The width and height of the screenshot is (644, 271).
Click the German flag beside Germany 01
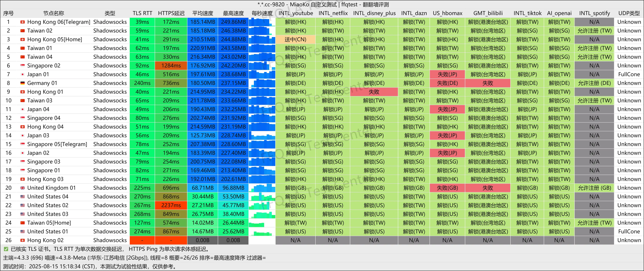pyautogui.click(x=22, y=83)
